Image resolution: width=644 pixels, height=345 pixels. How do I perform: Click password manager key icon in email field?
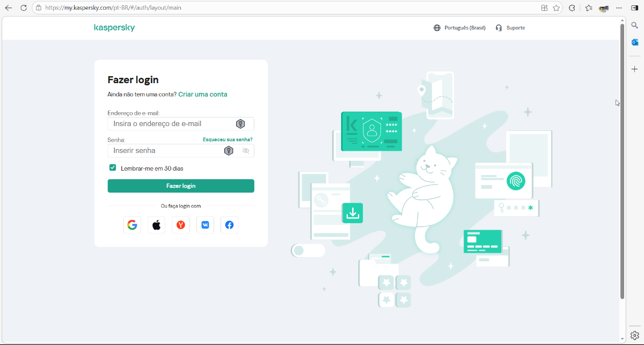click(240, 124)
